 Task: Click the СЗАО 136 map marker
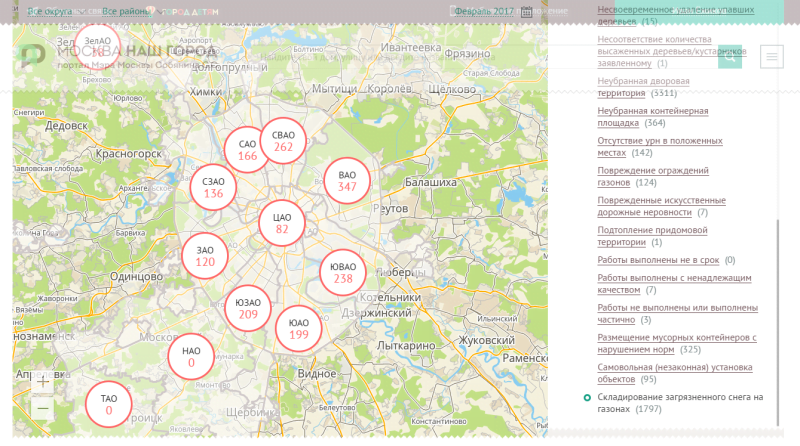(213, 187)
